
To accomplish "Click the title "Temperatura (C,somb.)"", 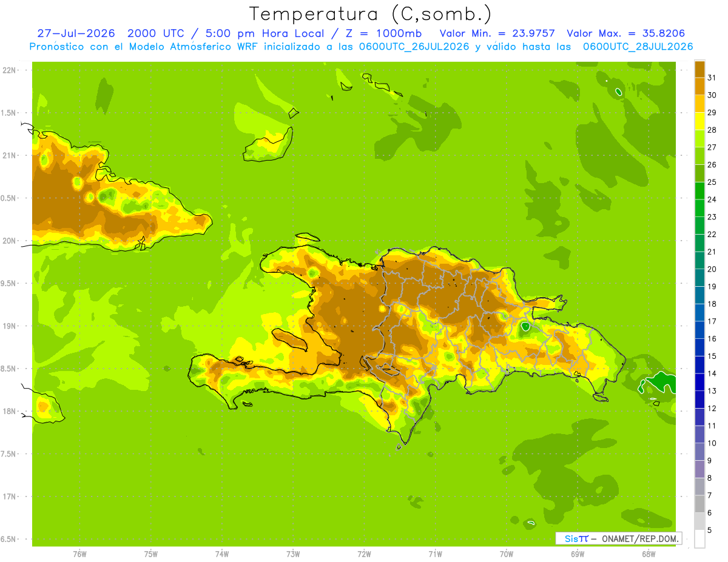I will (x=371, y=14).
